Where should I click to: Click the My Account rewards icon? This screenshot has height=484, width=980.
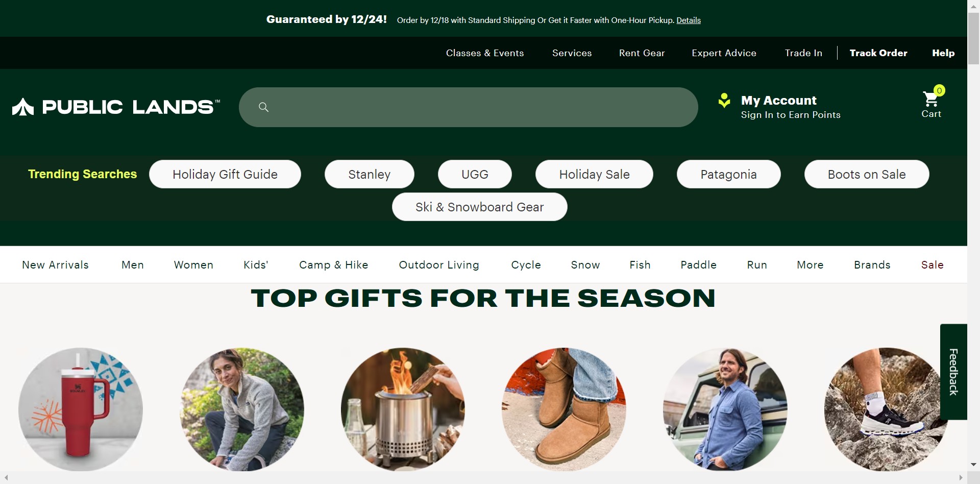(724, 101)
